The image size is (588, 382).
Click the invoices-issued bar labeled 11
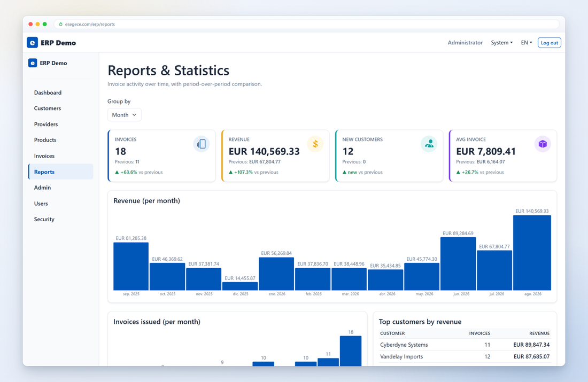tap(328, 362)
